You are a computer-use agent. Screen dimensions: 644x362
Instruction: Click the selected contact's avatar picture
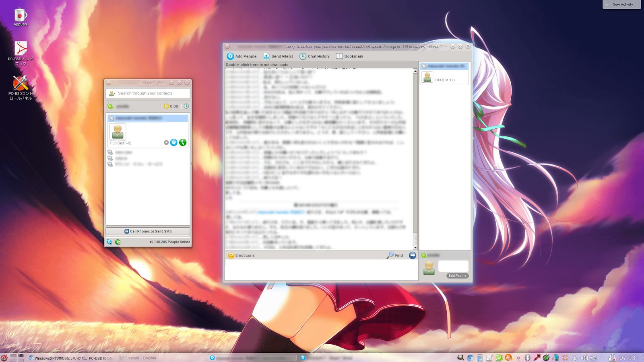pyautogui.click(x=118, y=131)
